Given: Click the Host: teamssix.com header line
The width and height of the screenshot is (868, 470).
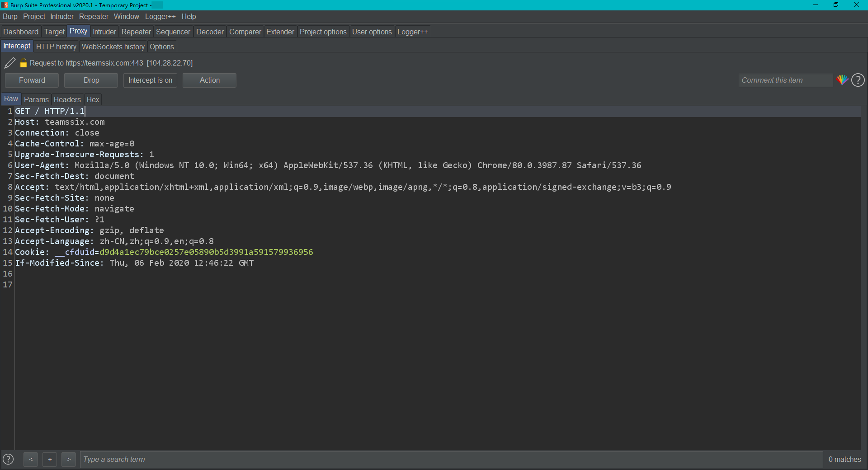Looking at the screenshot, I should click(x=60, y=122).
